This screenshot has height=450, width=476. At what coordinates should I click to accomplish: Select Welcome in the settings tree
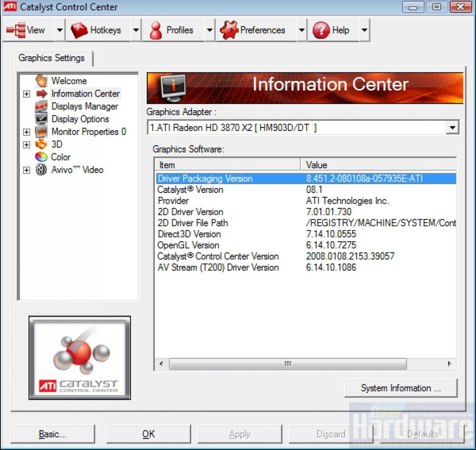pyautogui.click(x=69, y=81)
